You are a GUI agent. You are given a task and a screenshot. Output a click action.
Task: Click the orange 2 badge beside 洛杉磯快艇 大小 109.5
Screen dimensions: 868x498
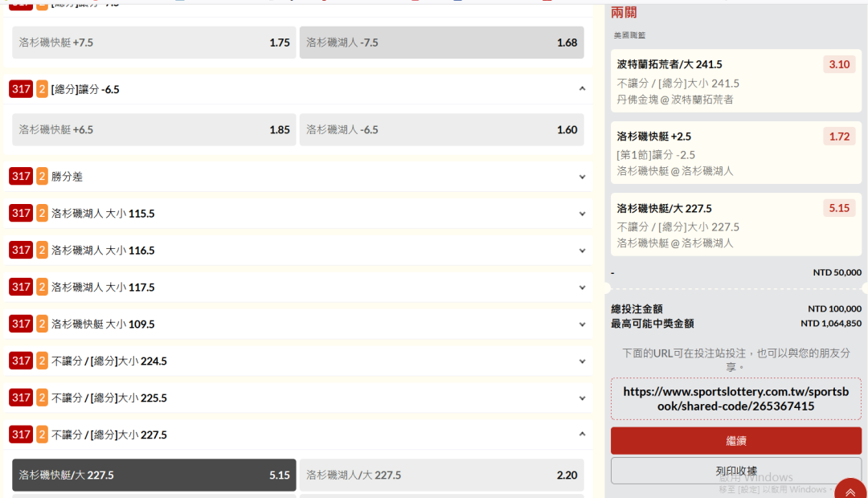tap(42, 324)
